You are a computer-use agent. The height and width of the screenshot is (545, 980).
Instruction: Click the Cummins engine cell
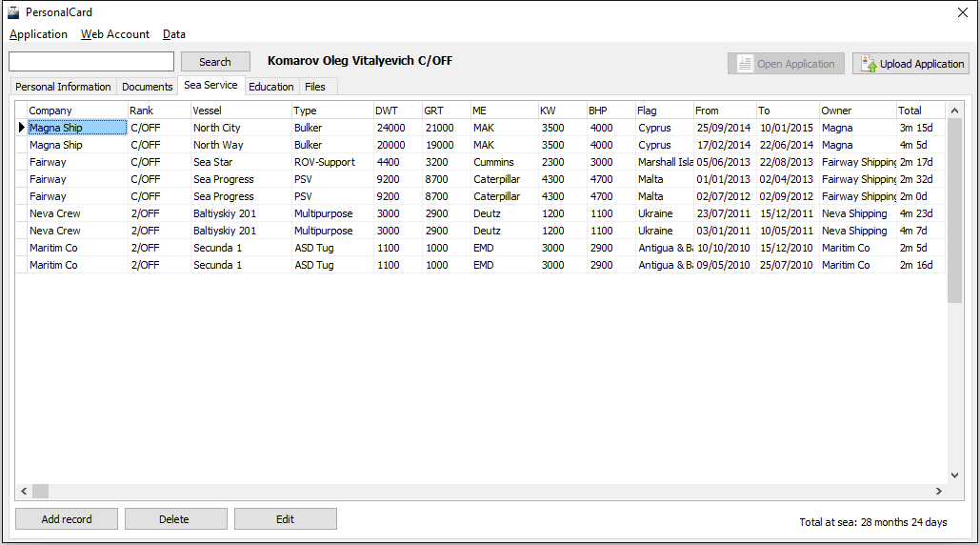[x=504, y=162]
